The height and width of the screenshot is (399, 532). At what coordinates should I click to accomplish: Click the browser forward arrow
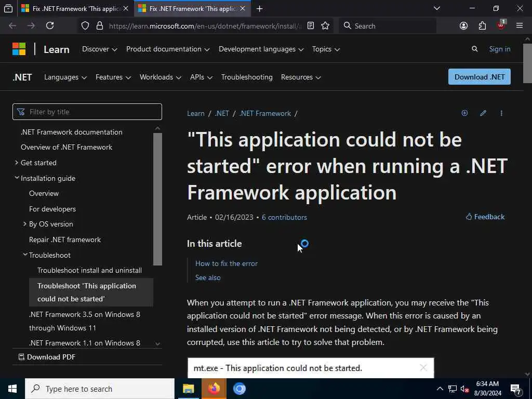coord(31,26)
